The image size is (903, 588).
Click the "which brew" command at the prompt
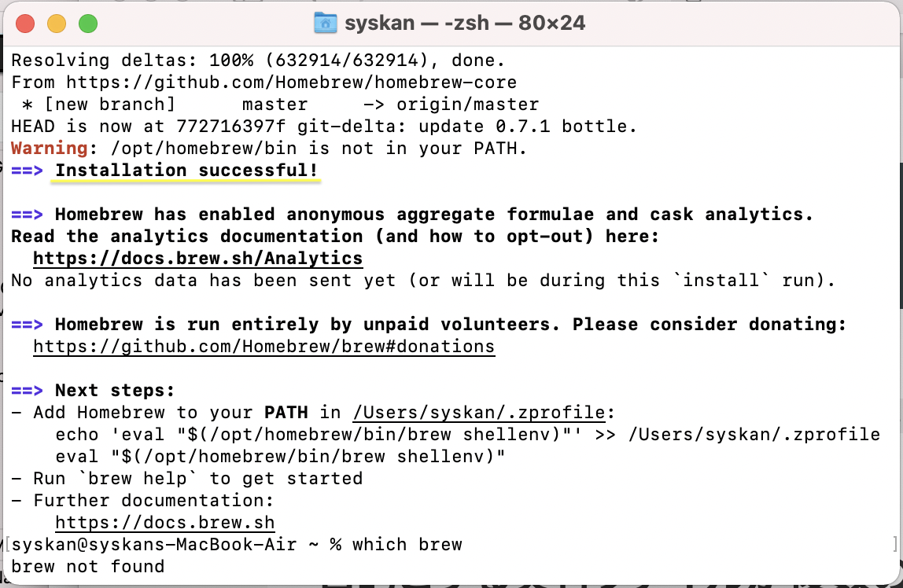(407, 545)
